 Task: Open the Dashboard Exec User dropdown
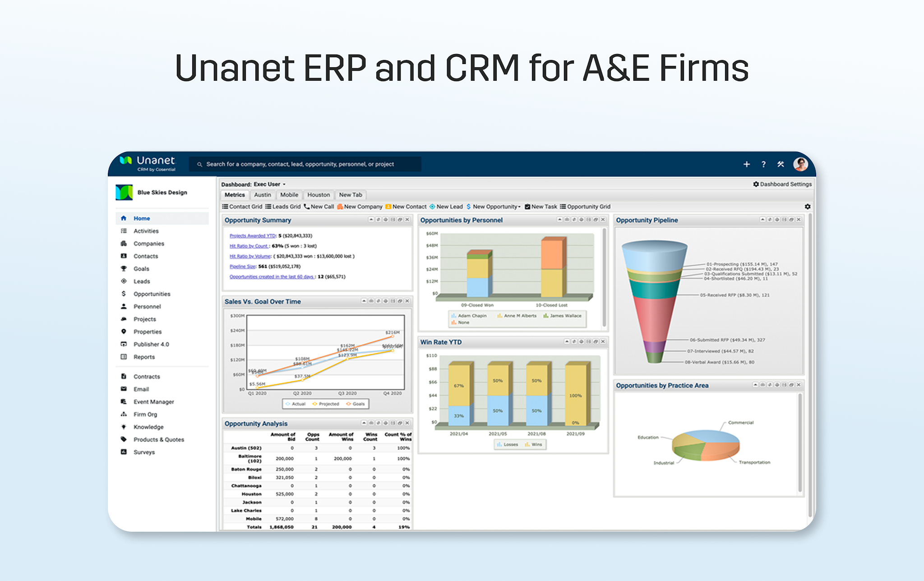pyautogui.click(x=270, y=184)
